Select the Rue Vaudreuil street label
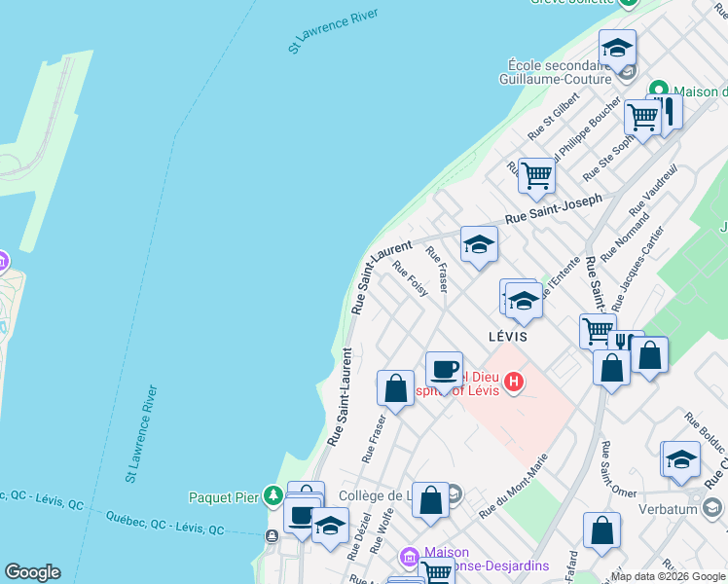The image size is (728, 584). coord(653,191)
